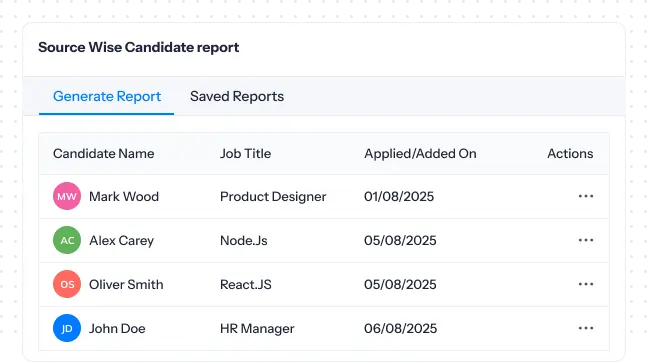
Task: Click Oliver Smith's 05/08/2025 date
Action: [400, 284]
